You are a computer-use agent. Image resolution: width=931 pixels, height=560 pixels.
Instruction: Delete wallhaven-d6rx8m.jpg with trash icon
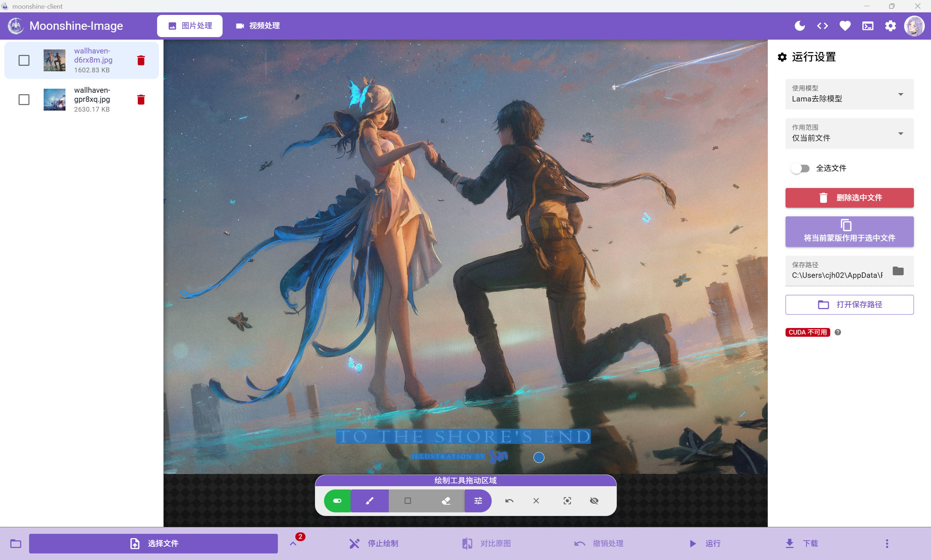coord(141,60)
